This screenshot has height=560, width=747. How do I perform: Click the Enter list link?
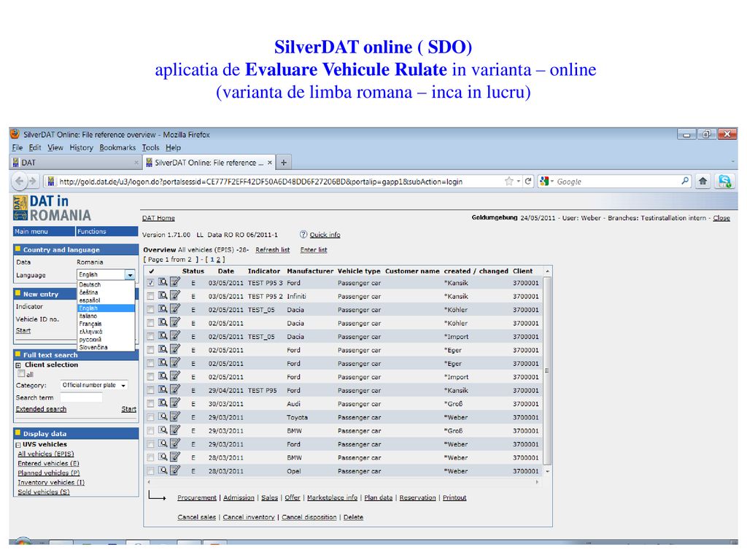[x=314, y=249]
